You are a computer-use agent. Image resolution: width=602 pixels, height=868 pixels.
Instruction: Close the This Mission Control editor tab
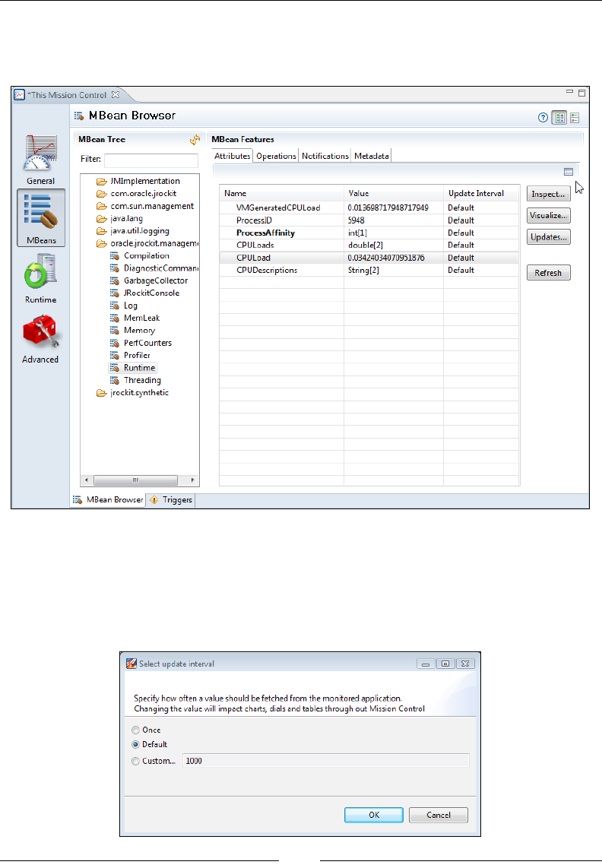(116, 95)
